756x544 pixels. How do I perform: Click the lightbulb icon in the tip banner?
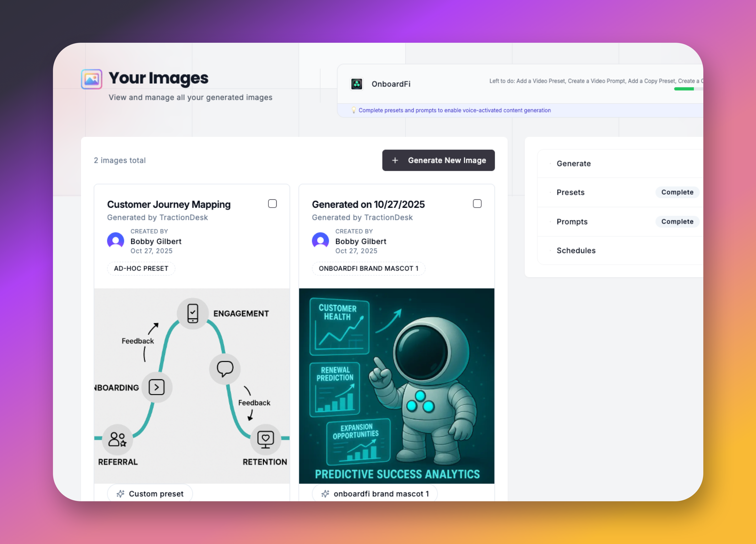pos(354,110)
